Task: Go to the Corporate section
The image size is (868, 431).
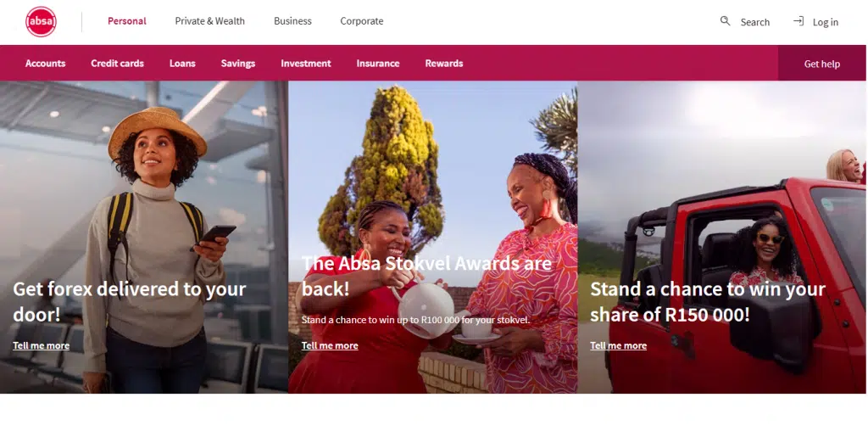Action: (x=361, y=21)
